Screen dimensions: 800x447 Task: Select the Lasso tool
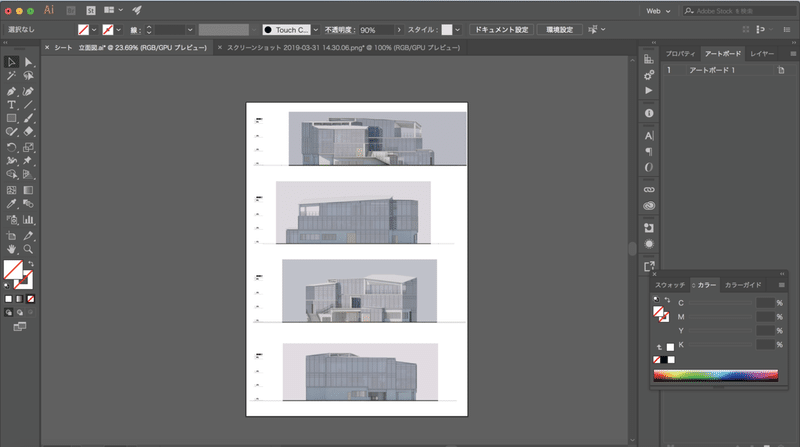pyautogui.click(x=28, y=76)
